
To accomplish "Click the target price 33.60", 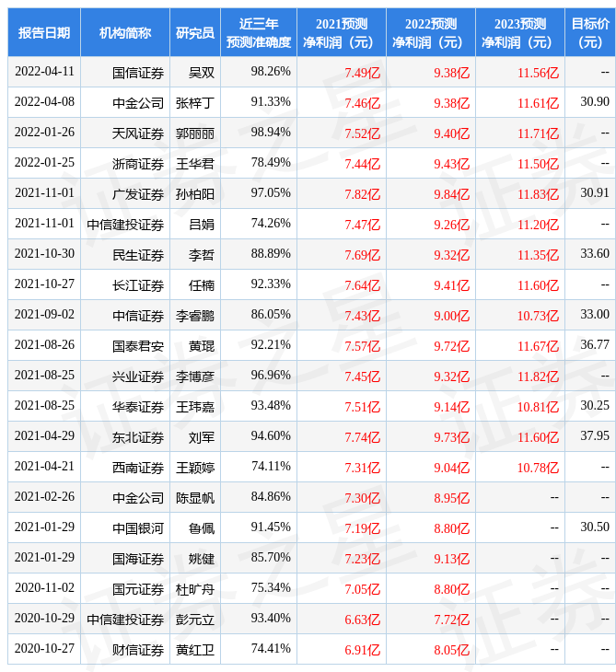I will [x=595, y=254].
